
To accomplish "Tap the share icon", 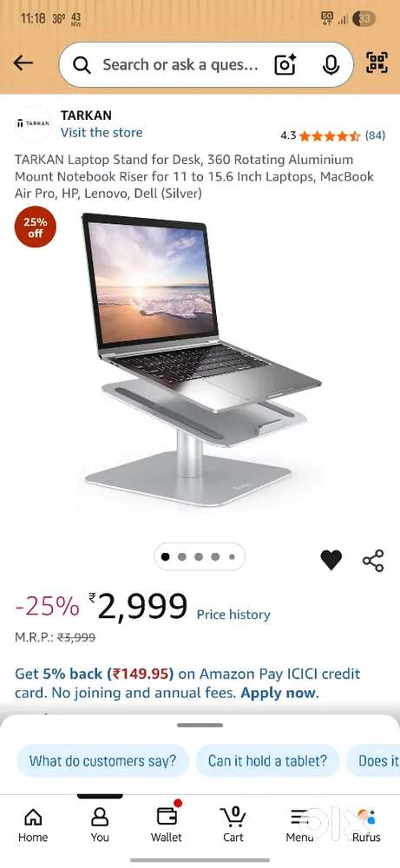I will [373, 561].
